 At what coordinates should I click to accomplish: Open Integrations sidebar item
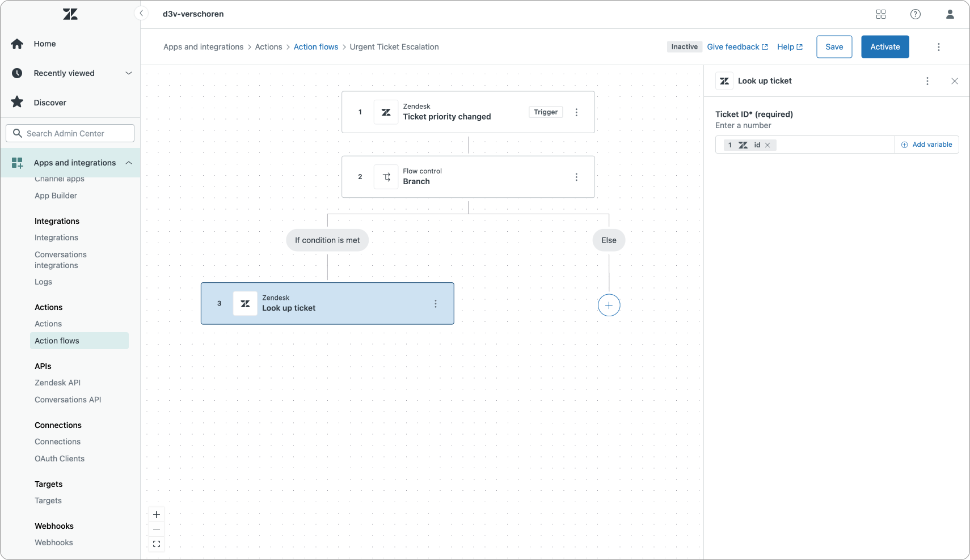[57, 237]
